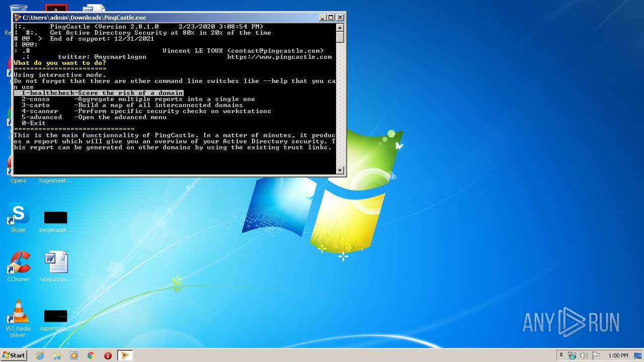Viewport: 644px width, 362px height.
Task: Open the Action Center flag icon
Action: 596,355
